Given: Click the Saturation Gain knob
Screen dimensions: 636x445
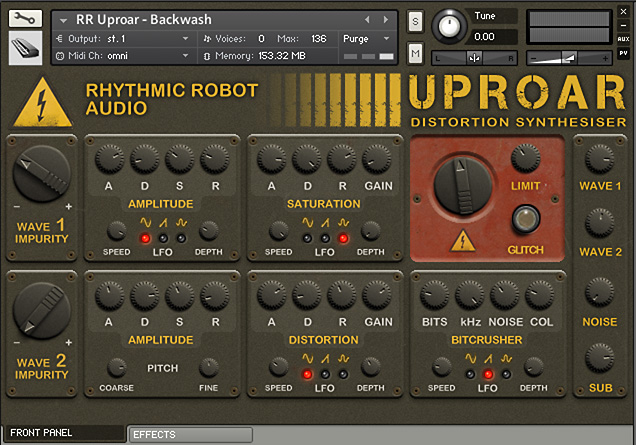Looking at the screenshot, I should pos(377,158).
